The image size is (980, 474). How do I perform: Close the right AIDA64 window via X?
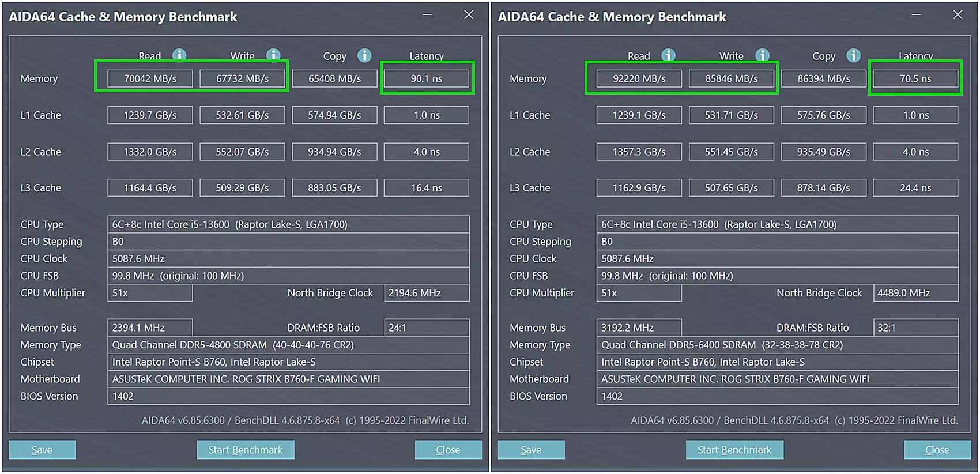tap(958, 15)
